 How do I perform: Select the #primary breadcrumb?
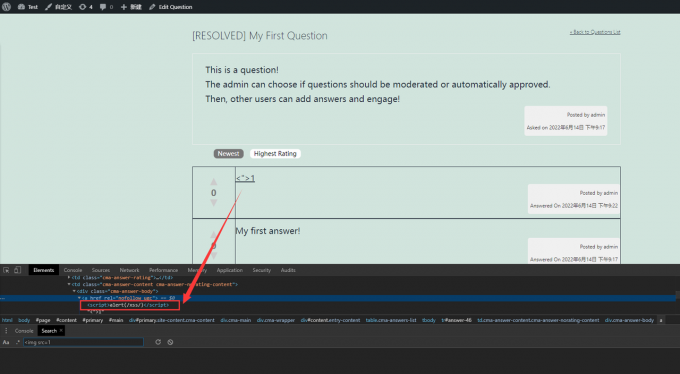[x=93, y=320]
